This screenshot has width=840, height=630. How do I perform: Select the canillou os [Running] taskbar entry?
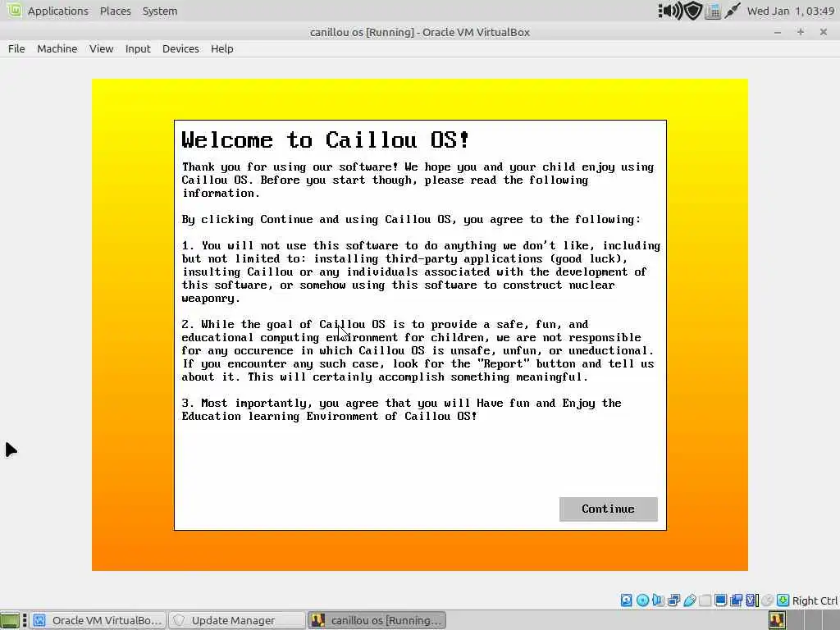[x=377, y=620]
